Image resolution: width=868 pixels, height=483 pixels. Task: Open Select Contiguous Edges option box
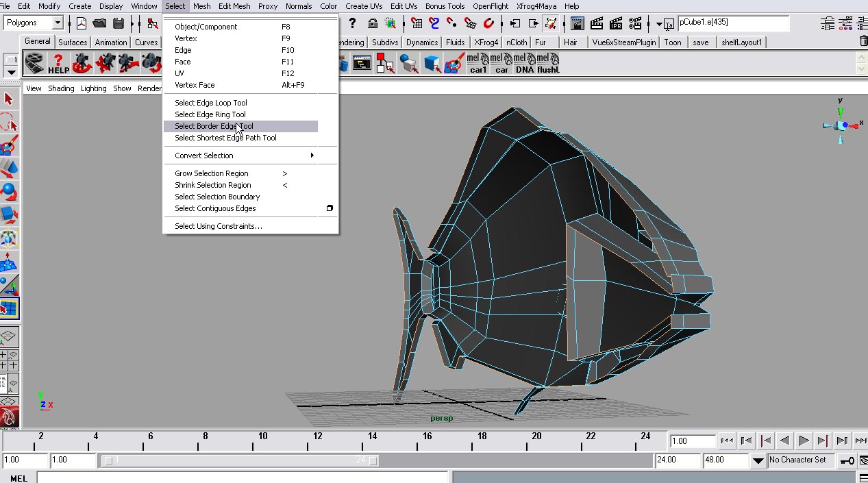[330, 208]
